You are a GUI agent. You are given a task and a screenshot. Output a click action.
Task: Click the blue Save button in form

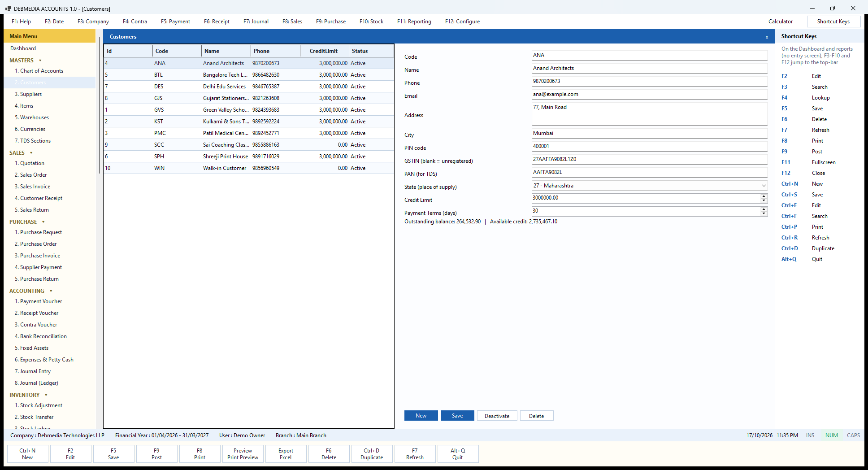[457, 416]
